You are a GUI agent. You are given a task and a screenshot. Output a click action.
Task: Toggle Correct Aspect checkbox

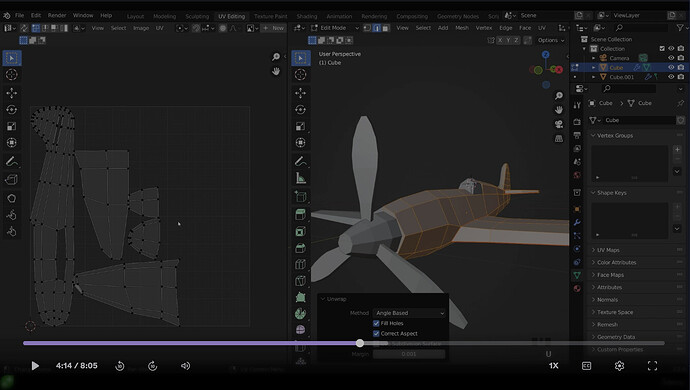[376, 334]
